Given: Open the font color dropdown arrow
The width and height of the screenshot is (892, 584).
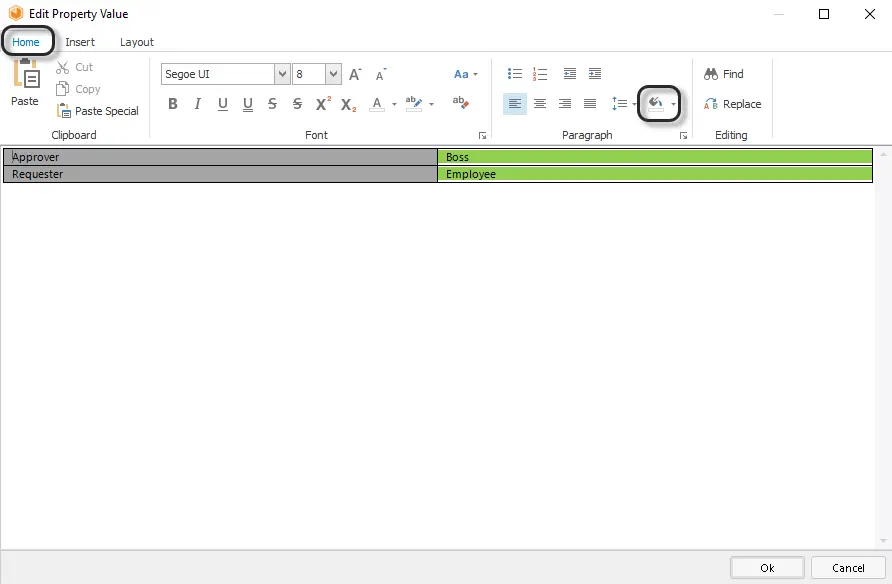Looking at the screenshot, I should point(394,104).
